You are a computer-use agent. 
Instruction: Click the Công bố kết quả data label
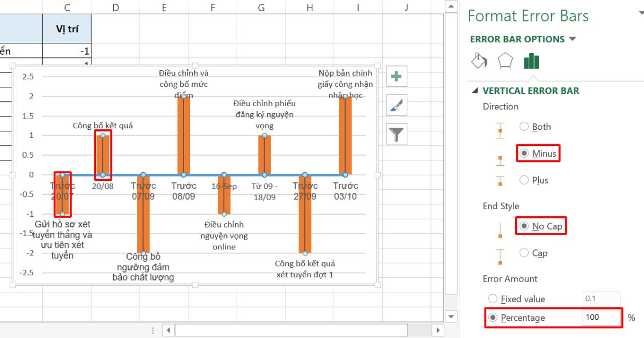pyautogui.click(x=102, y=124)
